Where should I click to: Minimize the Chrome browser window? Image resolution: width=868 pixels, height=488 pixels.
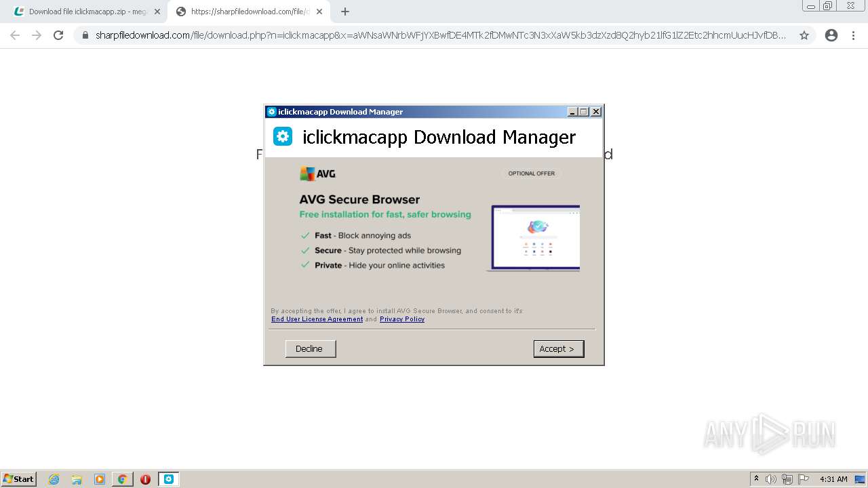click(x=810, y=6)
